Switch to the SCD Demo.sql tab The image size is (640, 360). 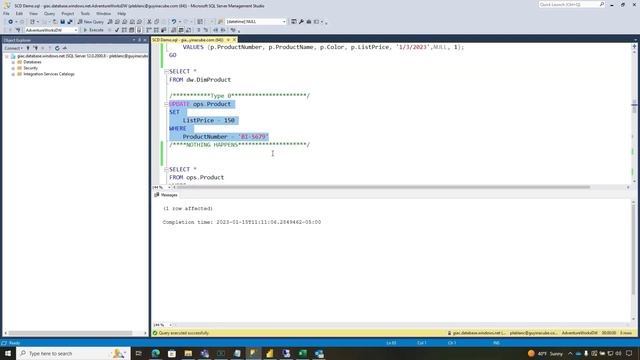point(188,40)
